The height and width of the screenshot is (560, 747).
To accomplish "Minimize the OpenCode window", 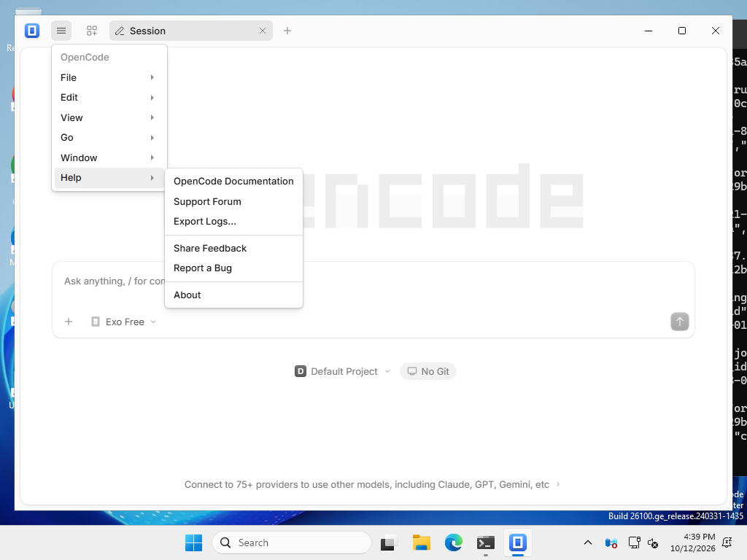I will (649, 31).
